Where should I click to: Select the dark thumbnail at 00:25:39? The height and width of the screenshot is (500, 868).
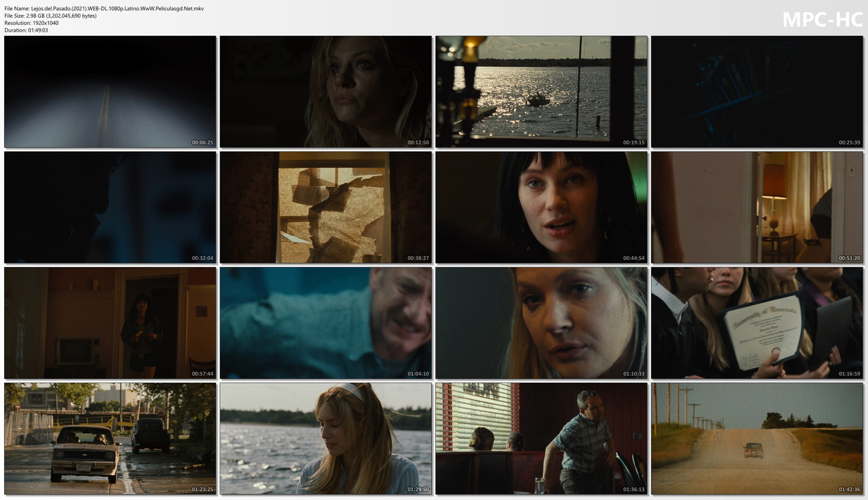point(757,91)
